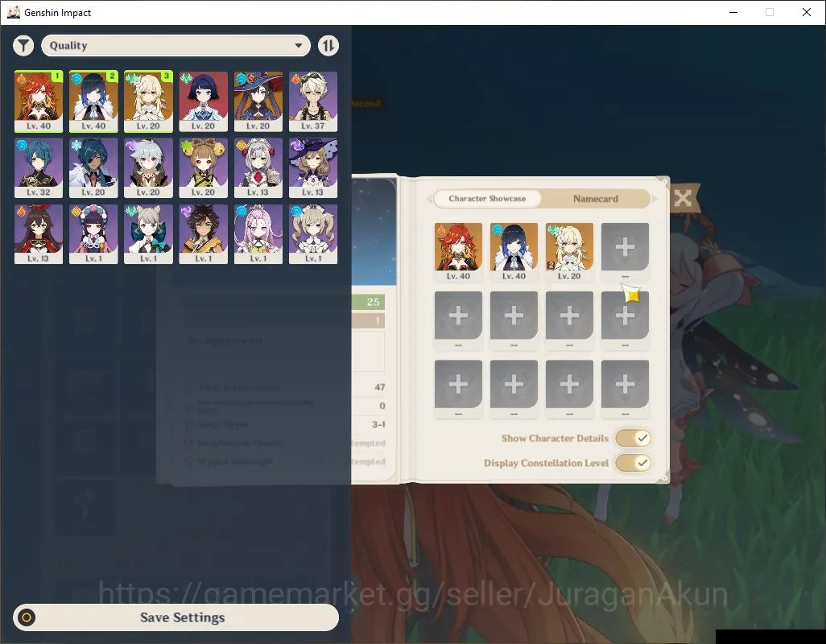This screenshot has width=826, height=644.
Task: Toggle Display Constellation Level switch
Action: coord(634,463)
